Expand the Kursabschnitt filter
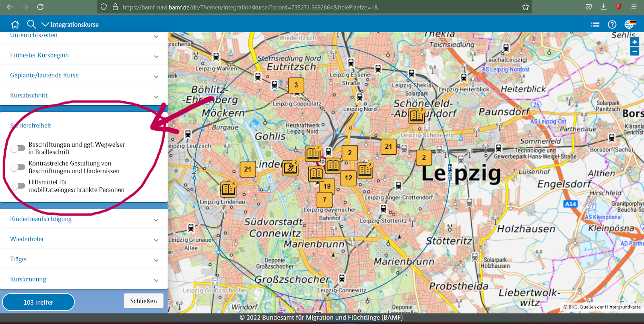The width and height of the screenshot is (644, 324). [84, 95]
